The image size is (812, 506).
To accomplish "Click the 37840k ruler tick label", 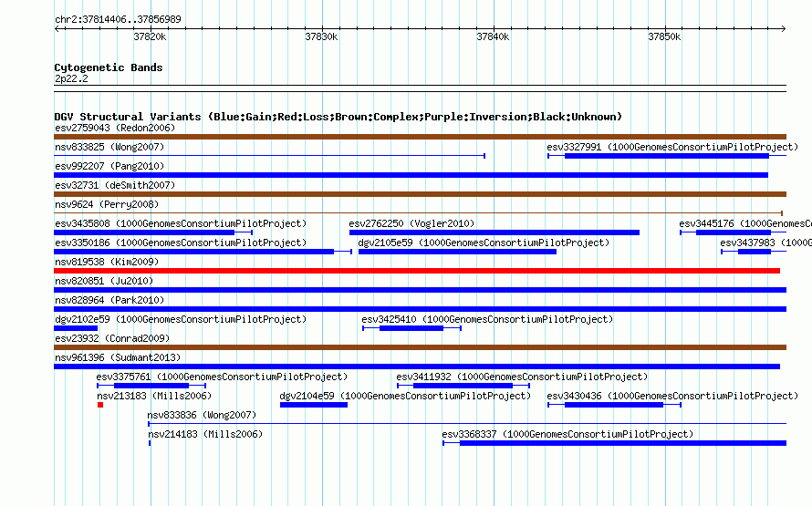I will (x=493, y=36).
